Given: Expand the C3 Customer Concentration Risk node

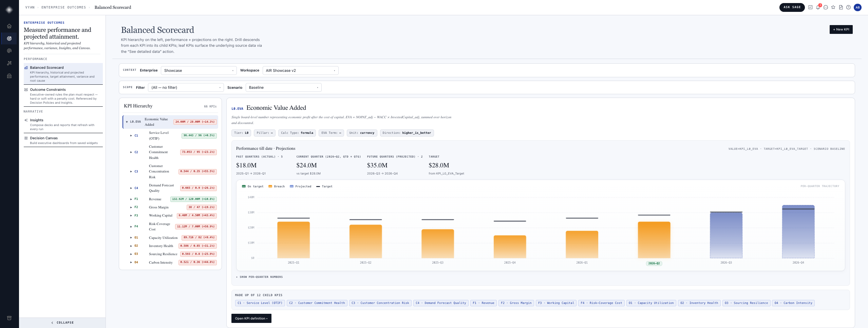Looking at the screenshot, I should tap(131, 171).
